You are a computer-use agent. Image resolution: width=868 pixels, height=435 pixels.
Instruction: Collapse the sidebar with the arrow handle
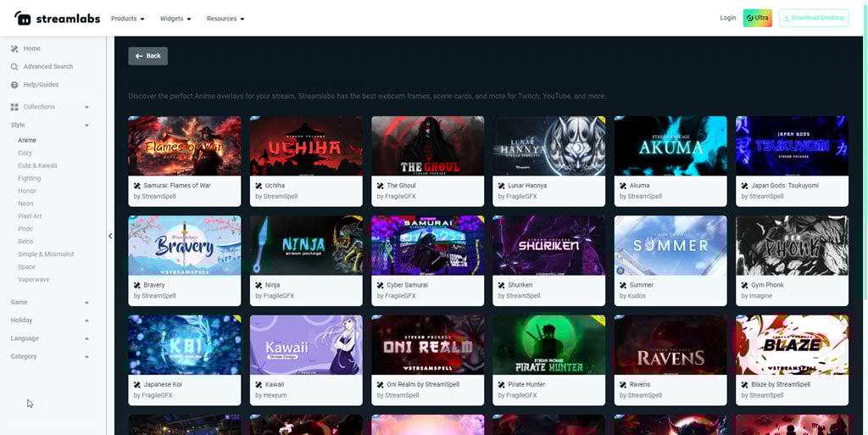coord(110,236)
